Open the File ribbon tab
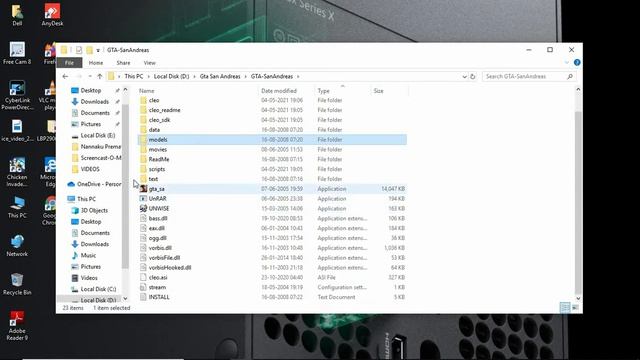This screenshot has width=640, height=360. click(x=69, y=63)
